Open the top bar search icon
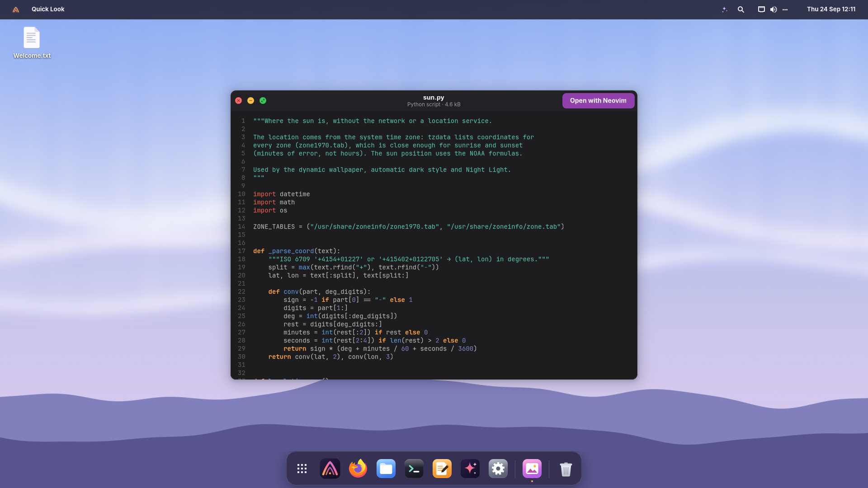The image size is (868, 488). [741, 9]
